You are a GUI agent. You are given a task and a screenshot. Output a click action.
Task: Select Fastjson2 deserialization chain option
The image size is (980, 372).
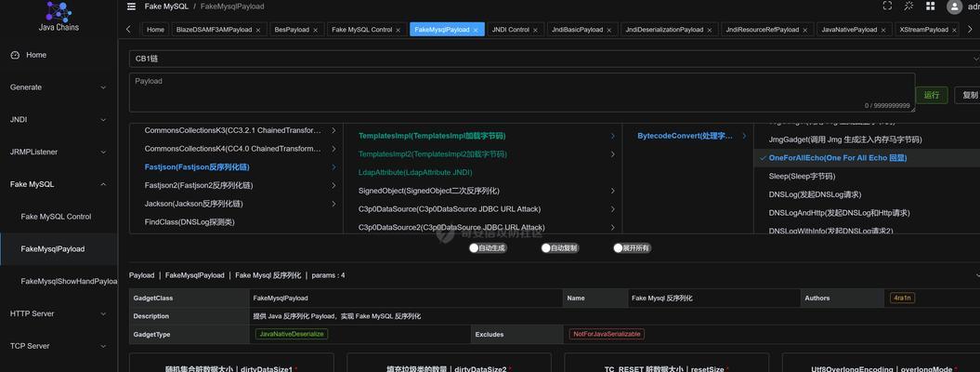point(236,186)
